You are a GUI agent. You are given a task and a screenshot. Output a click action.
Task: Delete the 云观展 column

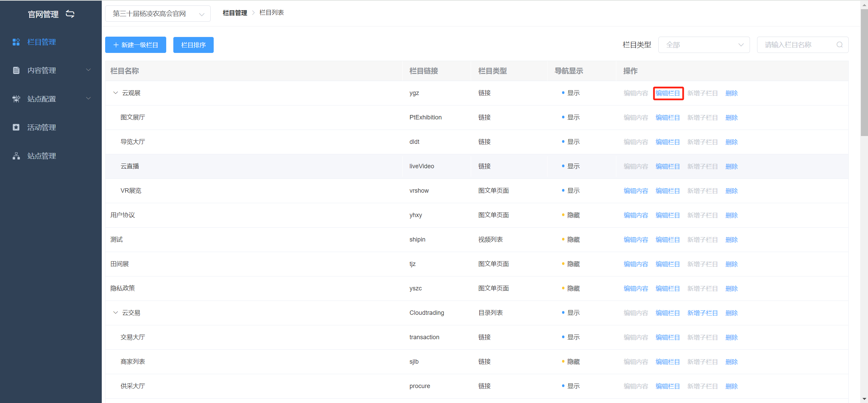click(732, 93)
